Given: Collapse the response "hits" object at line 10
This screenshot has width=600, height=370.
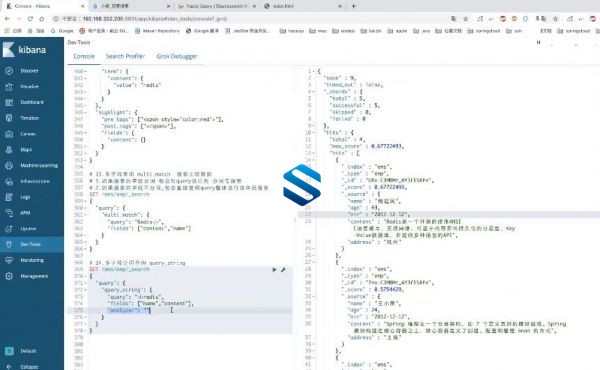Looking at the screenshot, I should (314, 132).
